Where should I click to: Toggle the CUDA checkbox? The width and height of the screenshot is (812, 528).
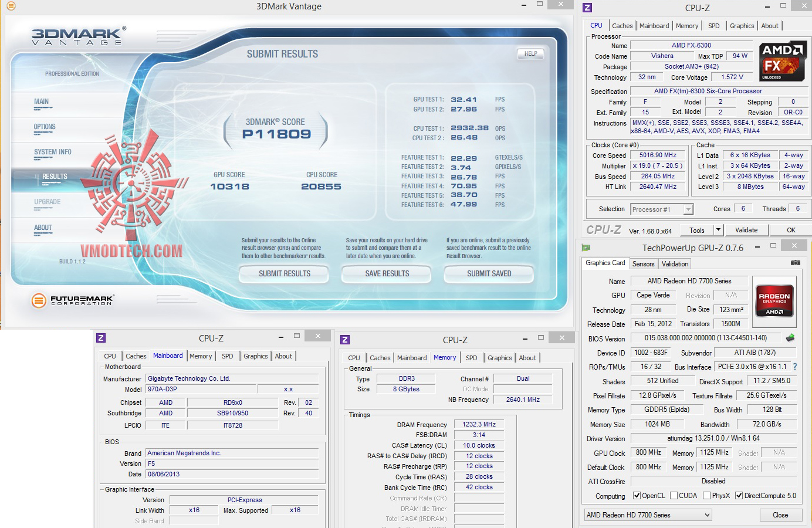(674, 496)
